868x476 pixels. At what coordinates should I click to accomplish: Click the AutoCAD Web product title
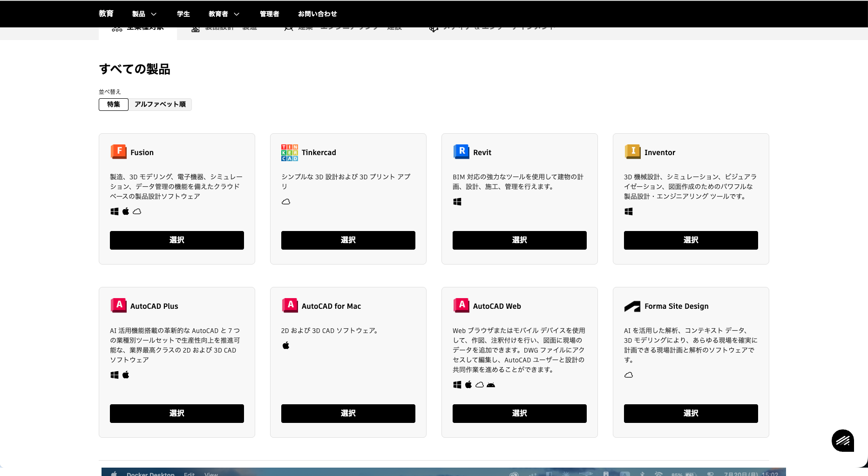point(497,306)
